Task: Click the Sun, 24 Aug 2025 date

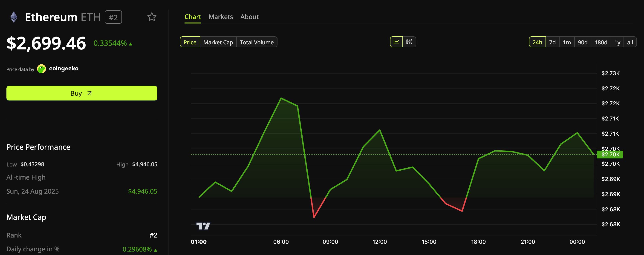Action: click(32, 191)
